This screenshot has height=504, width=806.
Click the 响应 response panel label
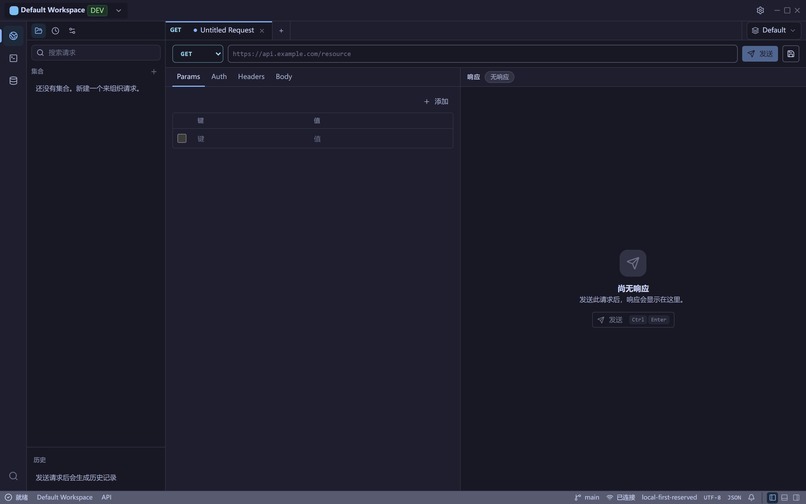(x=473, y=77)
